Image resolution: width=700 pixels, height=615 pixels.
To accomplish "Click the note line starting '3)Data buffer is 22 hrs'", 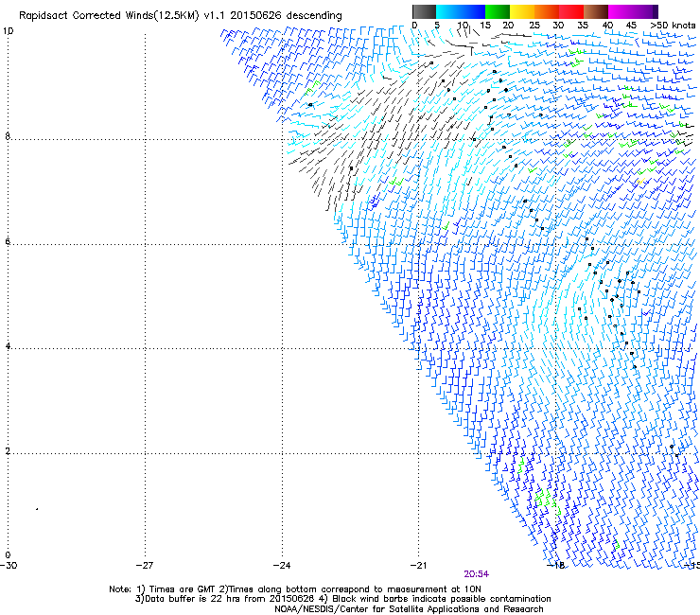I will pos(342,599).
